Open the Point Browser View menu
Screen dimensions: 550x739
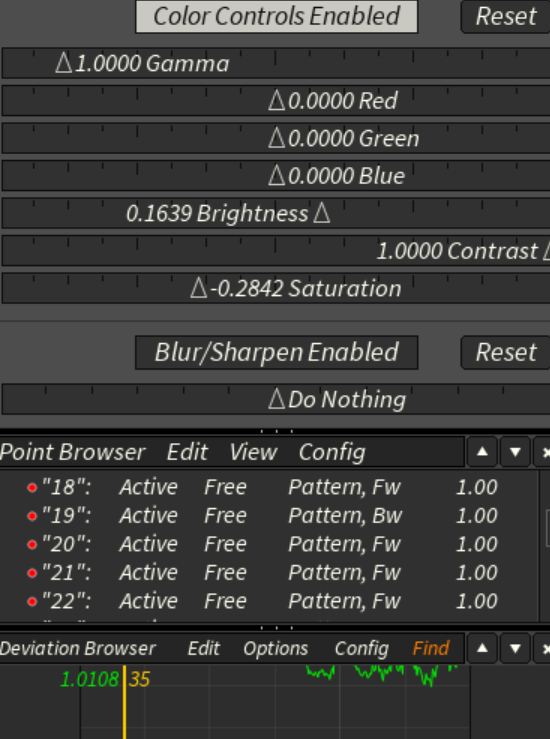pos(253,452)
